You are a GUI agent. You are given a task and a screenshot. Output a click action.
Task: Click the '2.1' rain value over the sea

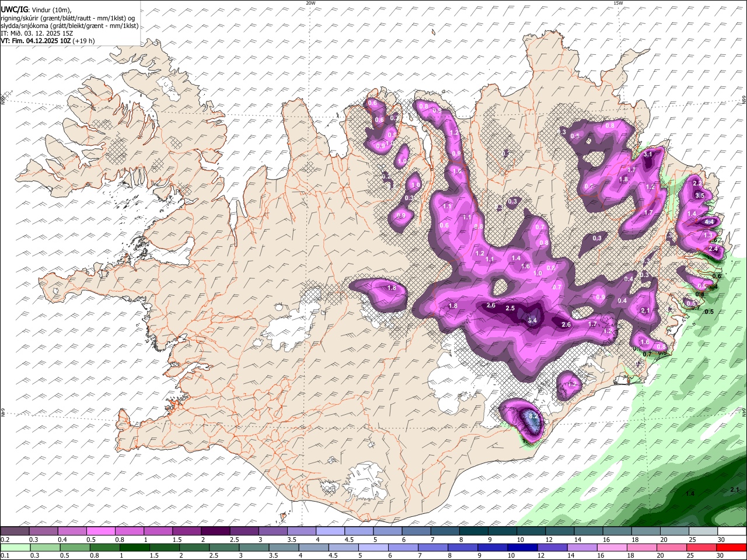(x=735, y=490)
